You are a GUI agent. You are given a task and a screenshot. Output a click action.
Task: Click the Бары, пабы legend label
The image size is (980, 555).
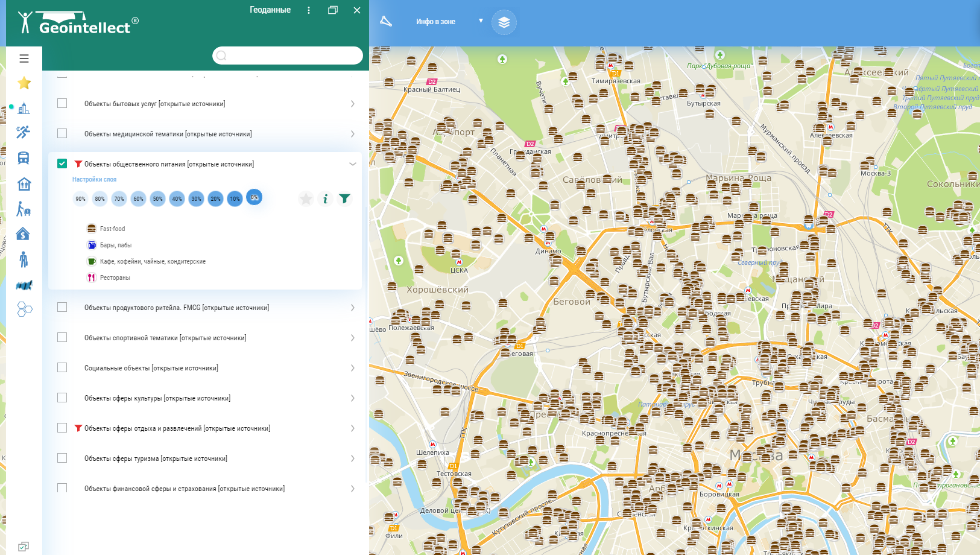point(116,245)
